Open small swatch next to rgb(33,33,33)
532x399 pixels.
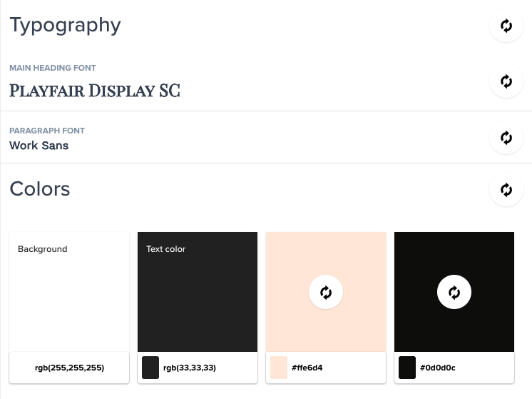pos(150,368)
